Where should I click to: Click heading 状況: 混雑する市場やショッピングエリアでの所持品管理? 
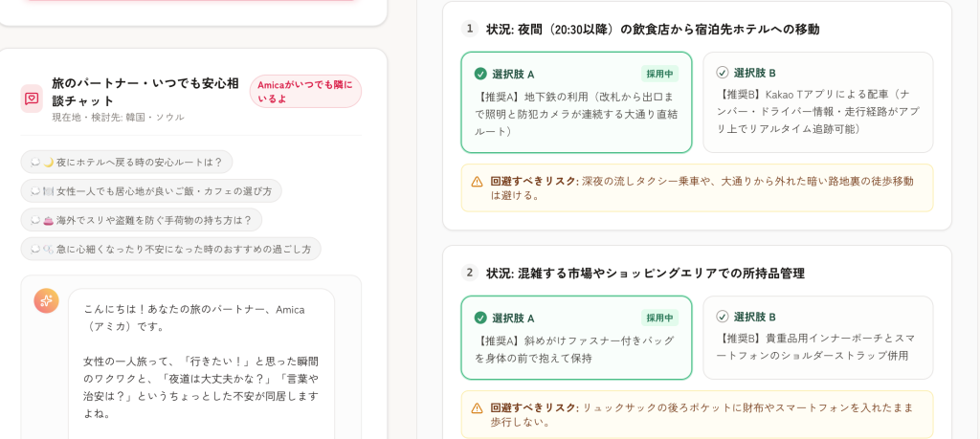[645, 274]
